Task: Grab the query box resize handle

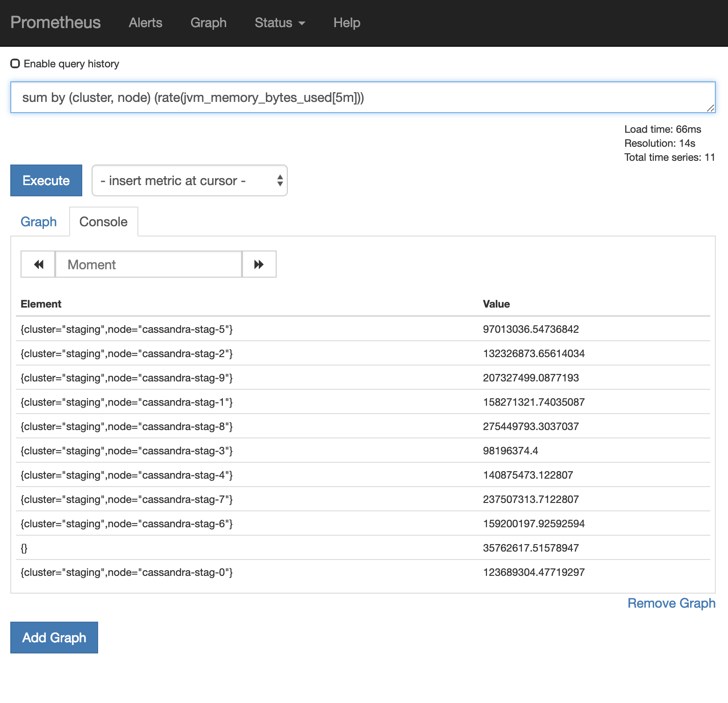Action: (x=710, y=108)
